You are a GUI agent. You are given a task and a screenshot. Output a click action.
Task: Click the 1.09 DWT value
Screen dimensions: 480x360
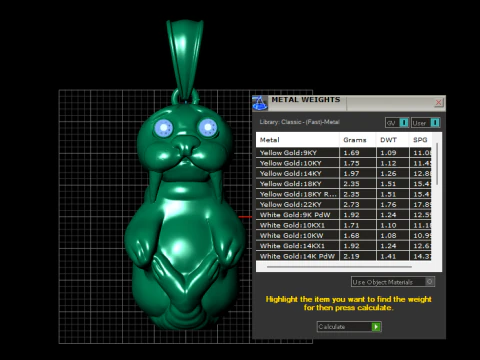[x=388, y=153]
